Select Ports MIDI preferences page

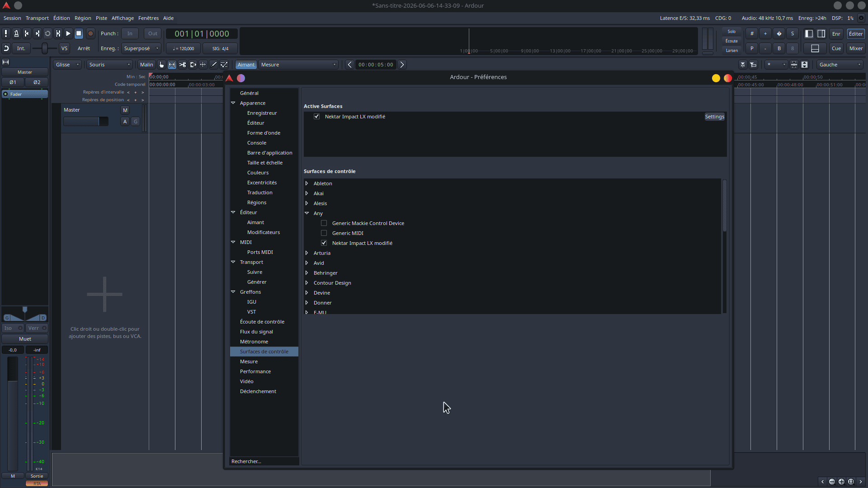pos(260,252)
